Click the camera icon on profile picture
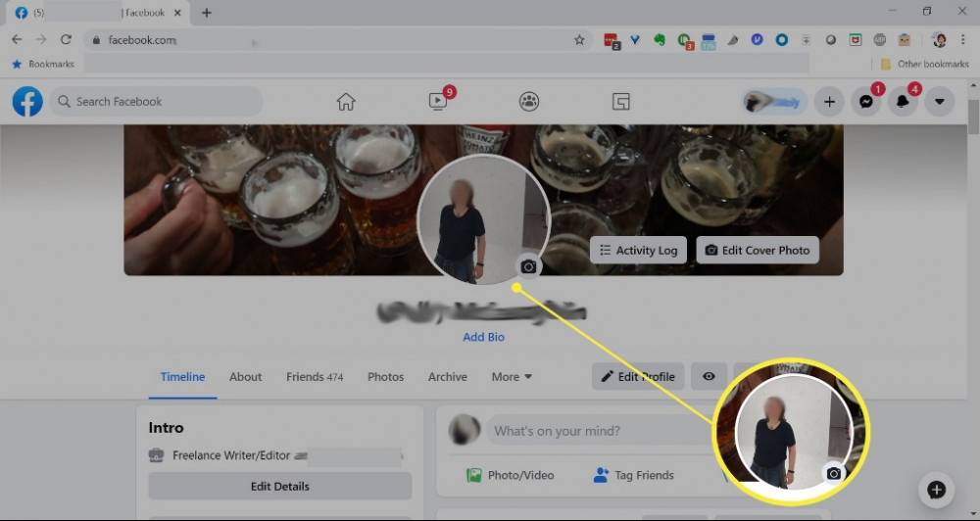This screenshot has width=980, height=521. 529,266
